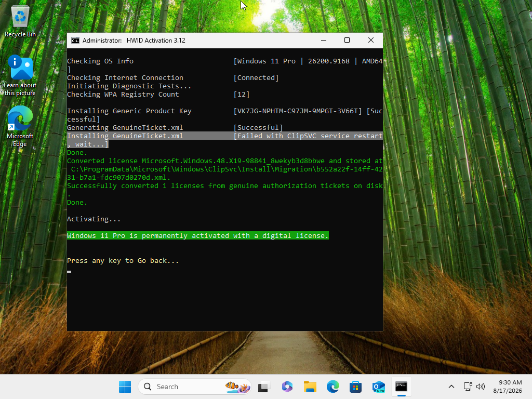Open Edge browser from the taskbar

[x=333, y=387]
